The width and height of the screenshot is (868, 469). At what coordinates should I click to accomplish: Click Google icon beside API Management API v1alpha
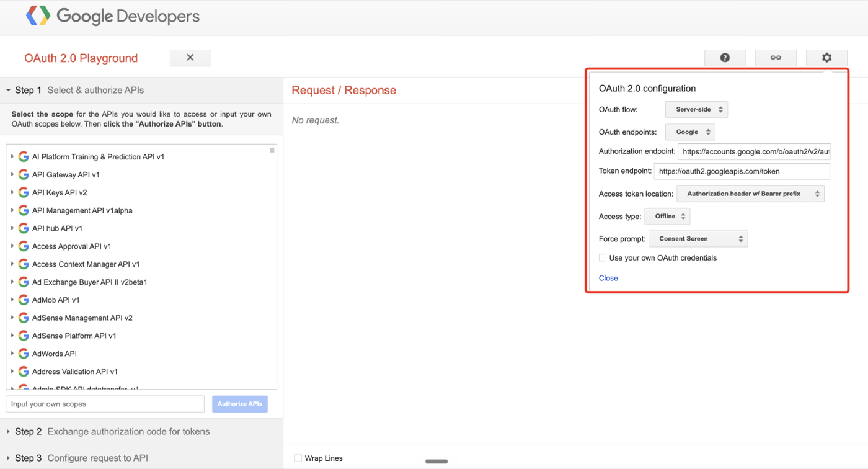pyautogui.click(x=24, y=211)
